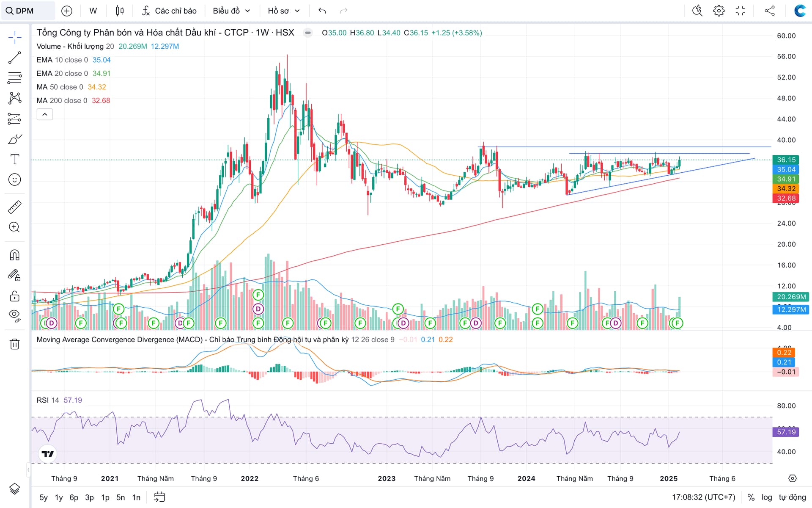Toggle log scale on price axis
This screenshot has height=508, width=812.
(767, 497)
